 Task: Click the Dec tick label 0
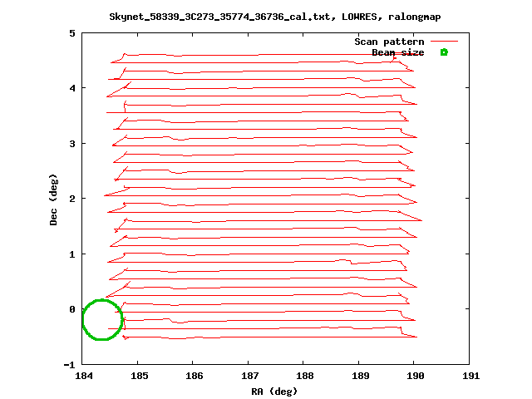pos(72,309)
